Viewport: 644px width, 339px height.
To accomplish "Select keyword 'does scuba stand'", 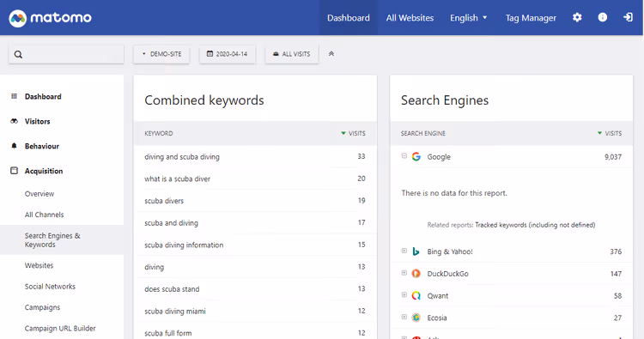I will point(172,289).
